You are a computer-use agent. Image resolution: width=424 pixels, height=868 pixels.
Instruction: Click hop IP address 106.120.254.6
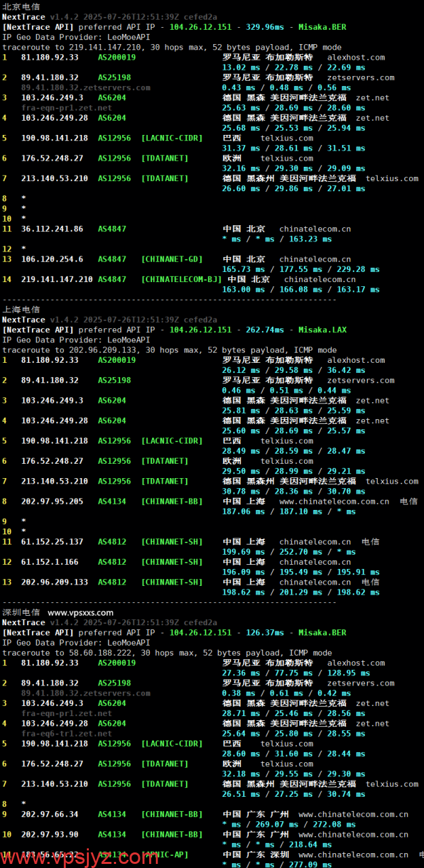coord(52,259)
